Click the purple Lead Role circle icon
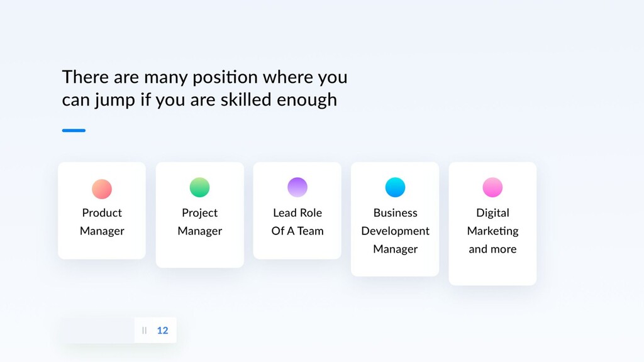This screenshot has width=644, height=362. pyautogui.click(x=297, y=187)
